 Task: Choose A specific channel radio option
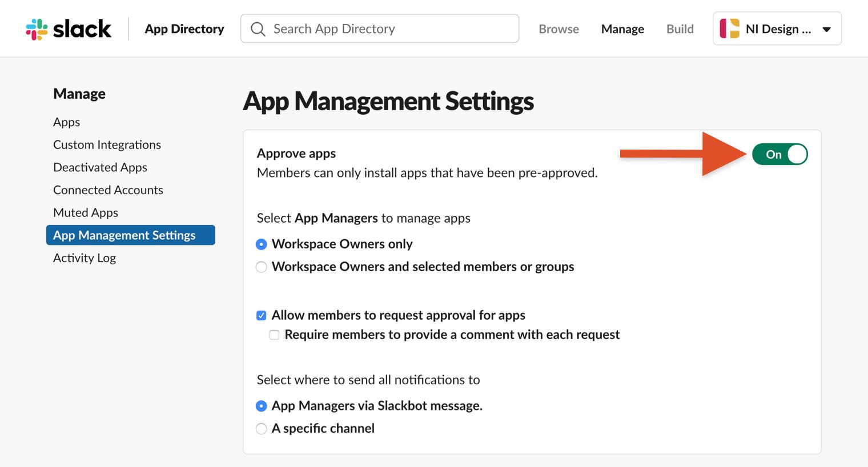[x=262, y=429]
